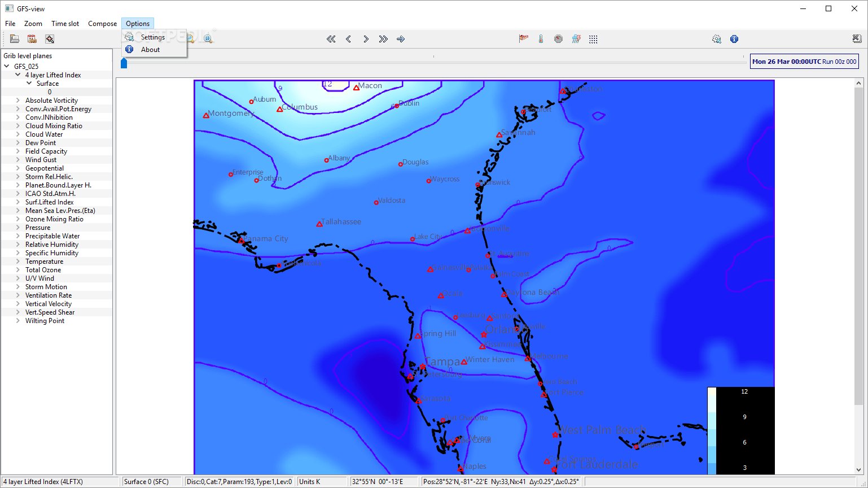Click the open GRIB file folder icon
The image size is (868, 488).
pyautogui.click(x=15, y=39)
